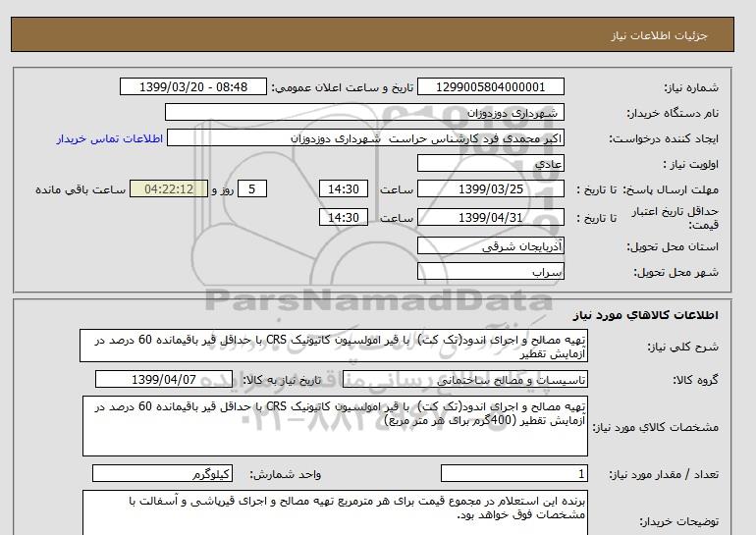Screen dimensions: 756x535
Task: Click the price validity time 14:30 field
Action: 344,217
